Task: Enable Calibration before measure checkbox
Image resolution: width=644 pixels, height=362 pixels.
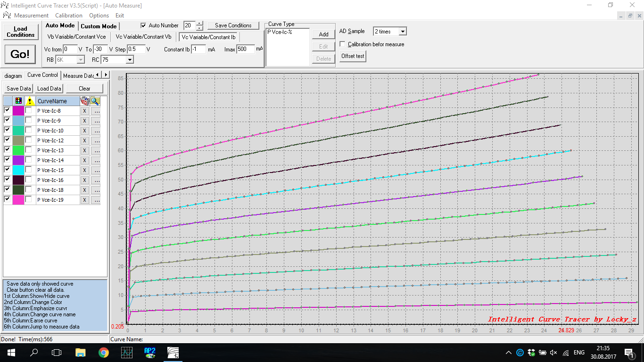Action: [343, 44]
